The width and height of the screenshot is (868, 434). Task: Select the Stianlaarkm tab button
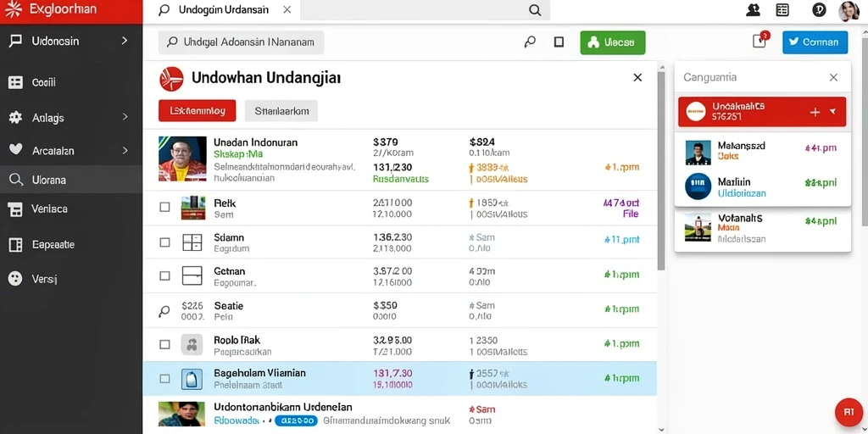click(281, 111)
